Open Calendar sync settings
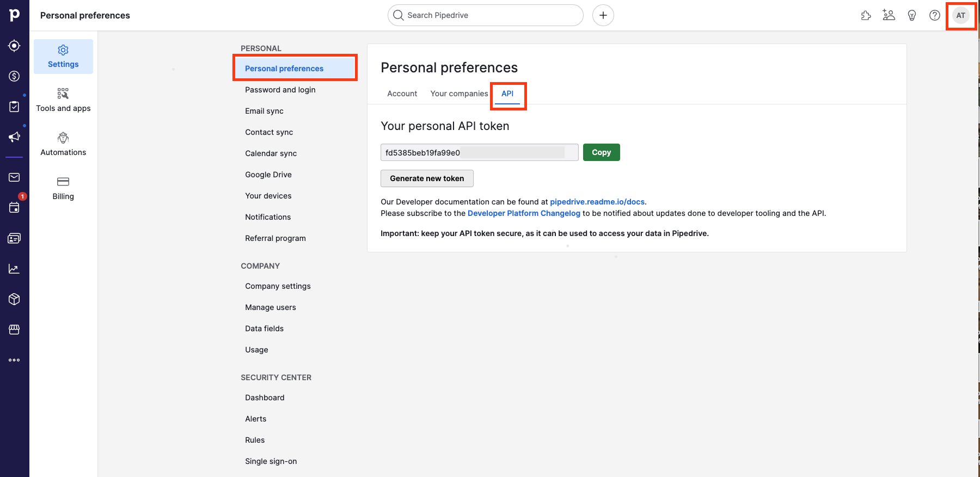 pos(271,153)
